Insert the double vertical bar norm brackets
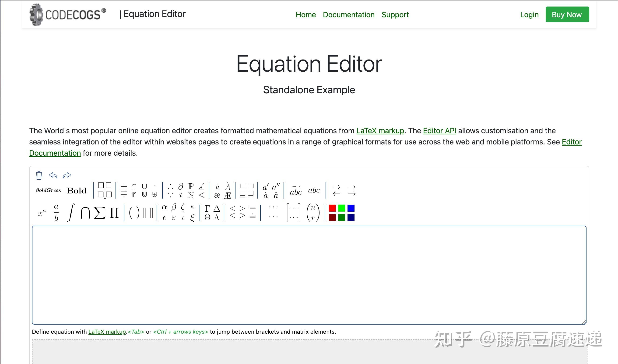 148,212
